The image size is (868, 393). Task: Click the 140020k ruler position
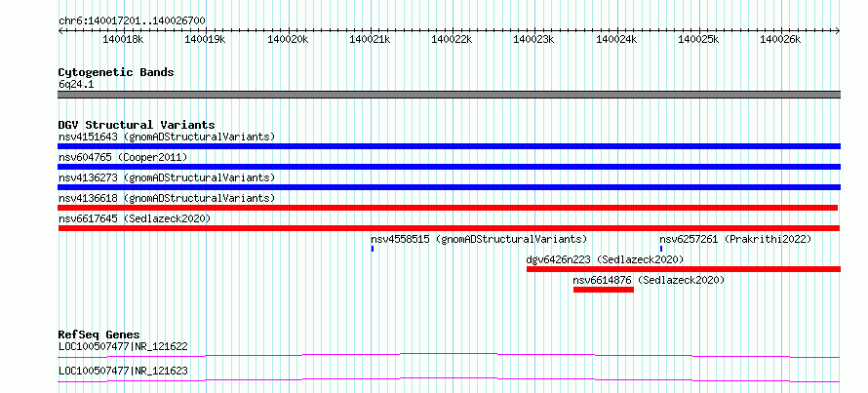pyautogui.click(x=289, y=39)
